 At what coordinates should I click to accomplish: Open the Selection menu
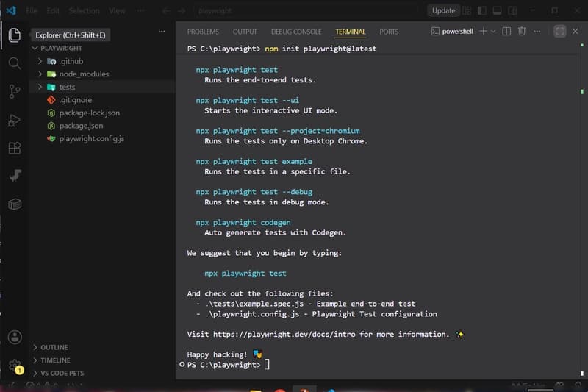tap(84, 10)
